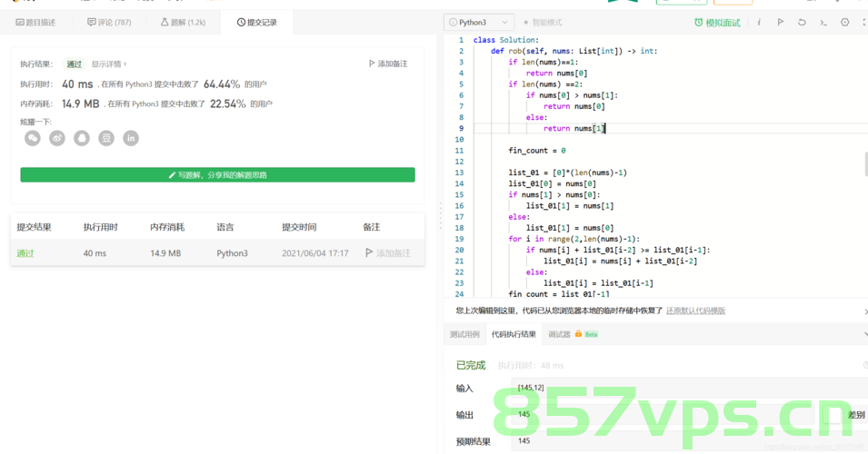
Task: Click the 提交时间 column header
Action: 299,227
